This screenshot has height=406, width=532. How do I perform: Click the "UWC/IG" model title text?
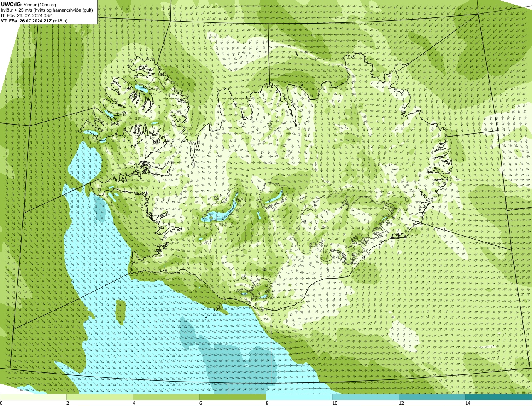point(11,4)
